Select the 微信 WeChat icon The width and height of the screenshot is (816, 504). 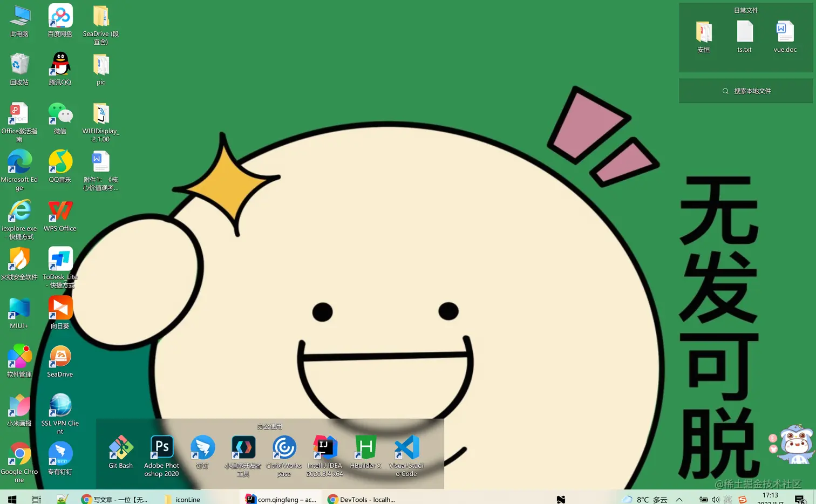tap(60, 114)
